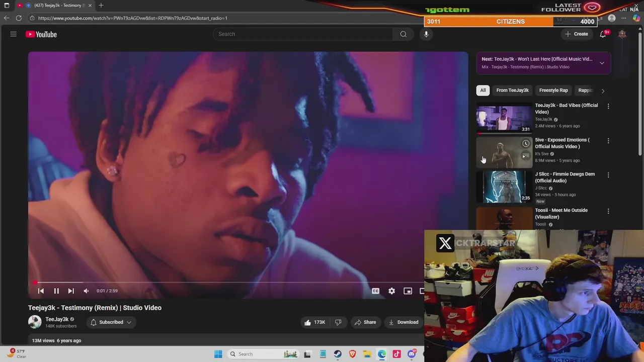Select the All filter chip
The width and height of the screenshot is (644, 362).
pyautogui.click(x=483, y=90)
